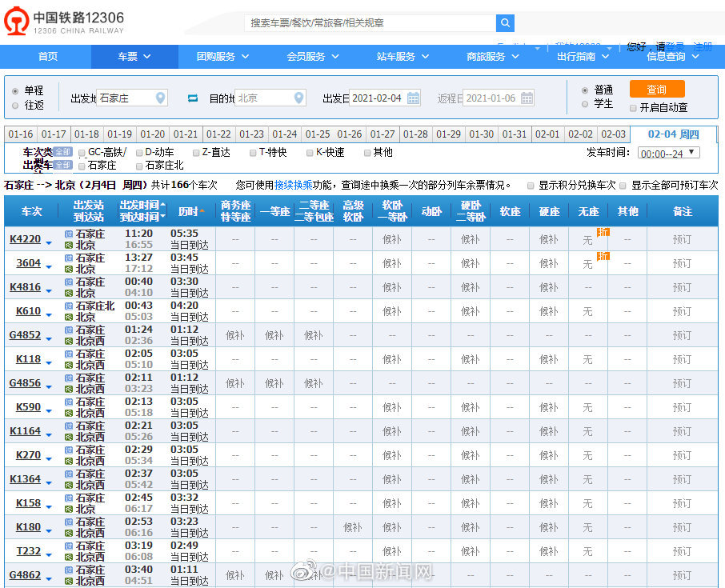Select the 往返 round-trip radio button

pos(15,105)
